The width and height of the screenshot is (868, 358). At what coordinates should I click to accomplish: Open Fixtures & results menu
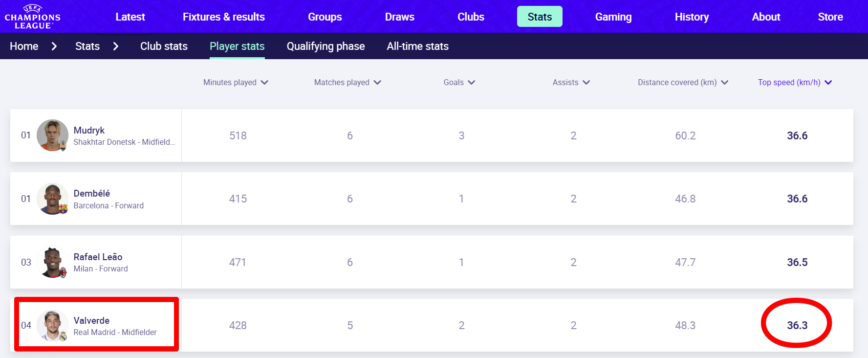224,17
